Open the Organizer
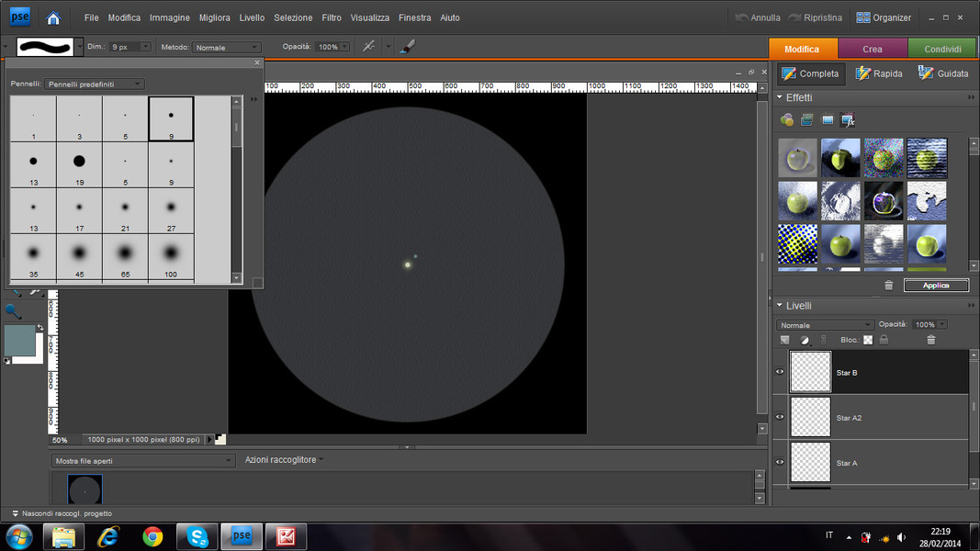The height and width of the screenshot is (551, 980). [884, 17]
